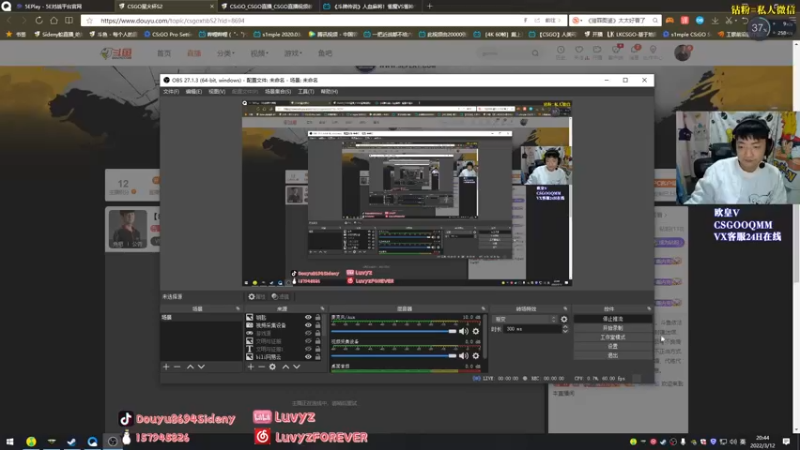Open OBS 编辑(E) menu
The width and height of the screenshot is (800, 450).
(x=193, y=91)
